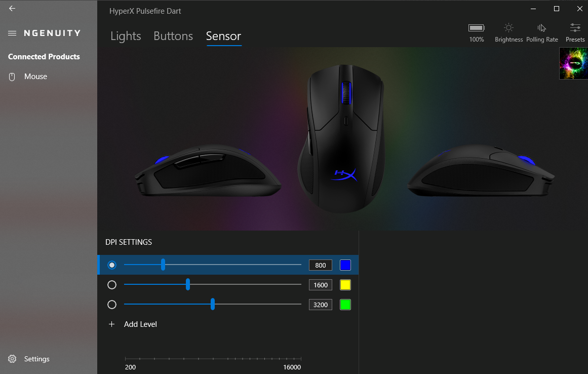588x374 pixels.
Task: Click the 3200 DPI value field
Action: pos(320,305)
